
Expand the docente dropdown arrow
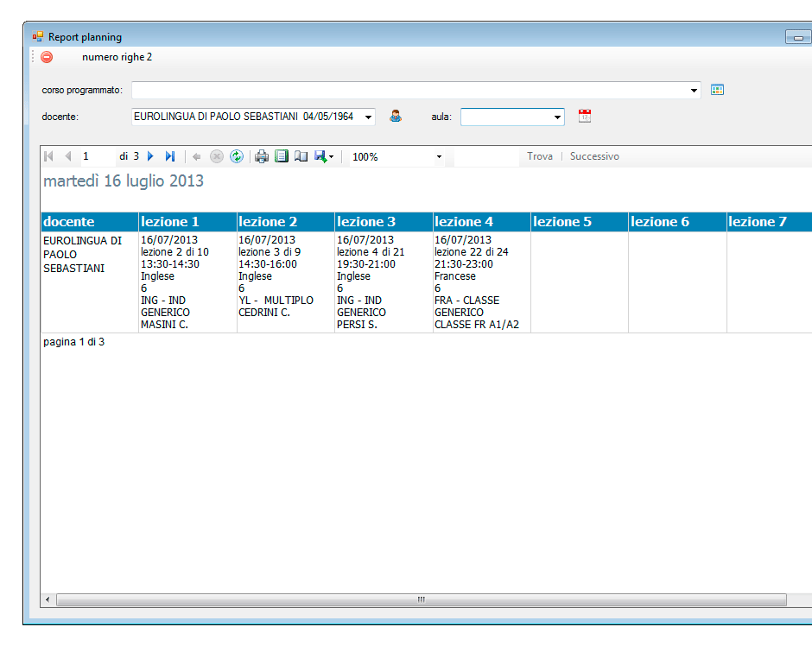[368, 117]
